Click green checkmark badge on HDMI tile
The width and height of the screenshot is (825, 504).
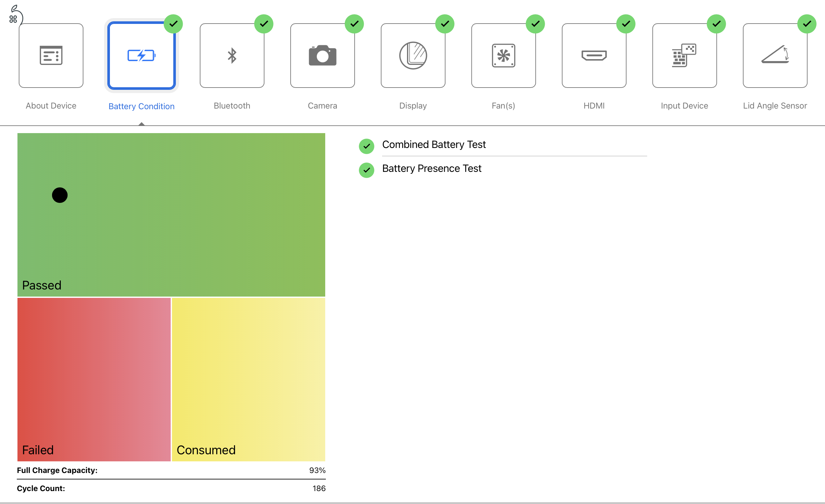626,24
